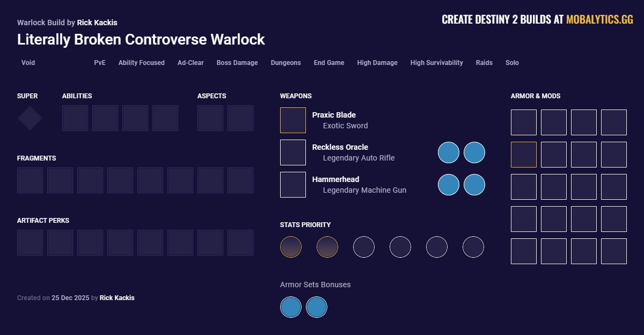Image resolution: width=644 pixels, height=335 pixels.
Task: Click the High Survivability tag
Action: (436, 63)
